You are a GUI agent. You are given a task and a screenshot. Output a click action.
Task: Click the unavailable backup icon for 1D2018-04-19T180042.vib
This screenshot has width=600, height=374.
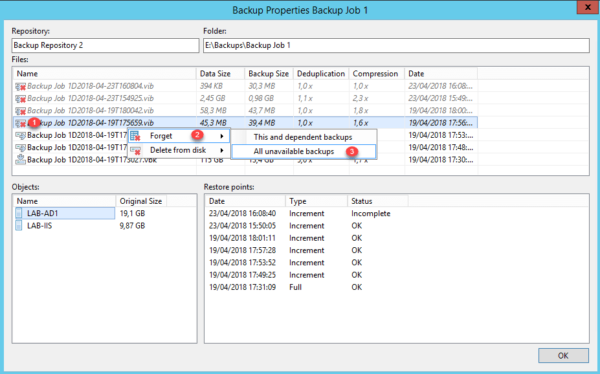pyautogui.click(x=20, y=111)
